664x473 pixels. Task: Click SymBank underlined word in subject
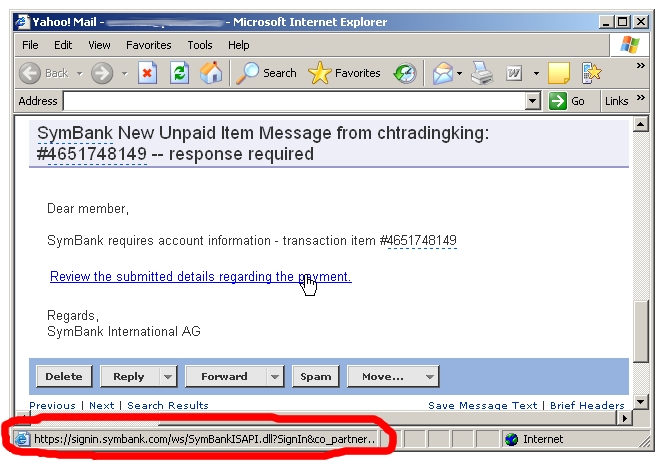75,133
